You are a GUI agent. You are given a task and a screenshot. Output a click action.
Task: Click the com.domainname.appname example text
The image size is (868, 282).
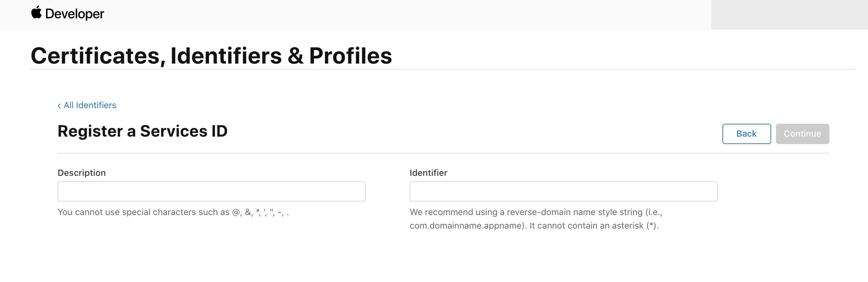(467, 226)
